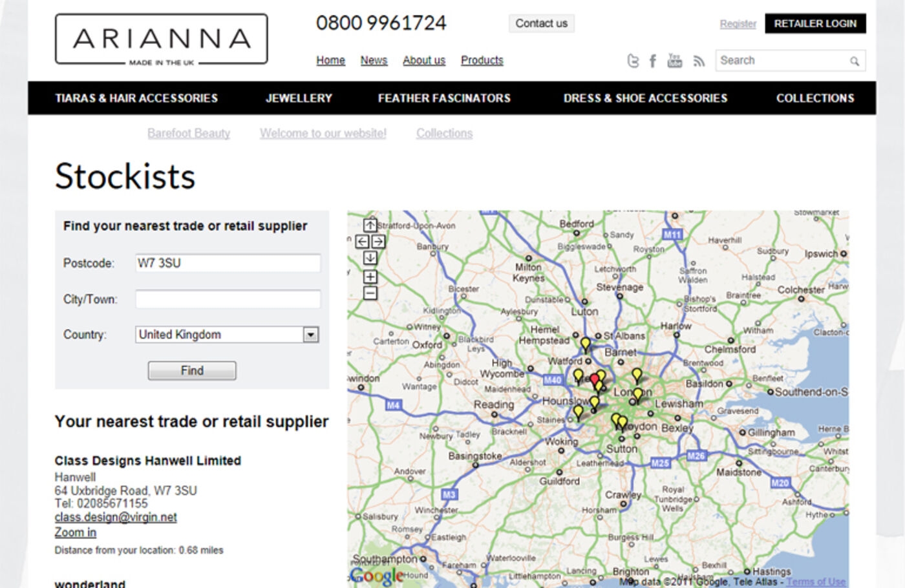Click the City/Town text field
The width and height of the screenshot is (905, 588).
[x=228, y=299]
